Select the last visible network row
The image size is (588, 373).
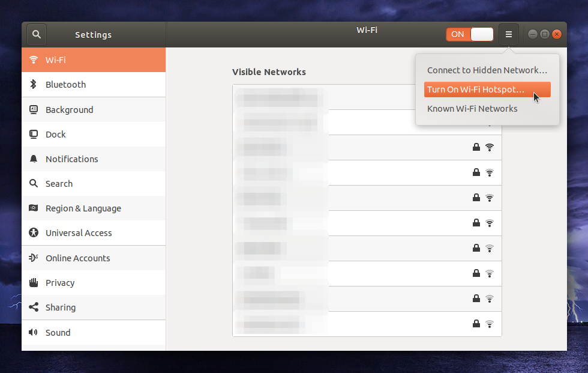pos(367,324)
